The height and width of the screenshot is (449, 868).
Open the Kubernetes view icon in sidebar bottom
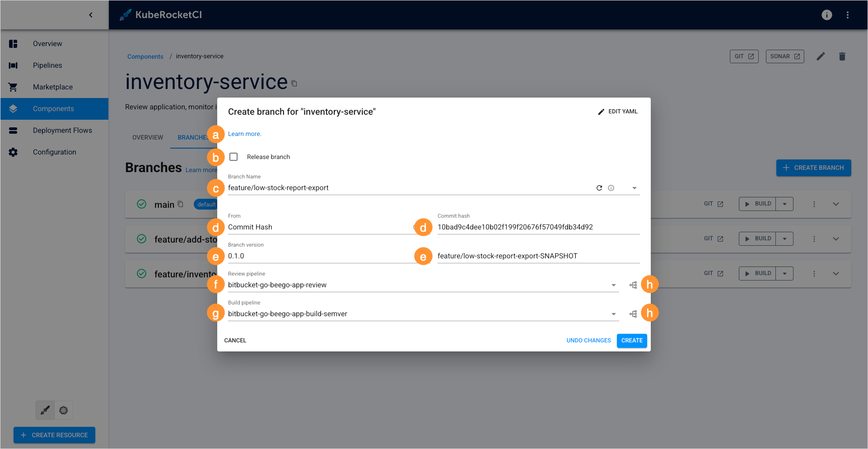tap(64, 410)
